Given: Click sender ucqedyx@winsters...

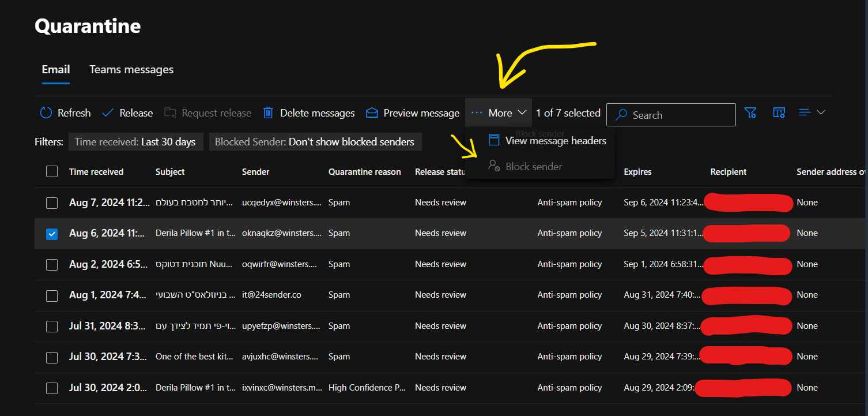Looking at the screenshot, I should (x=281, y=203).
